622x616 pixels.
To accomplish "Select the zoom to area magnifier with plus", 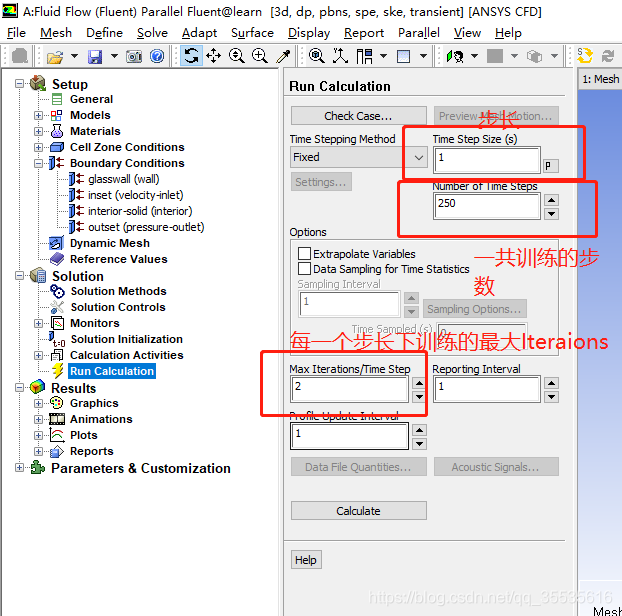I will [x=259, y=56].
